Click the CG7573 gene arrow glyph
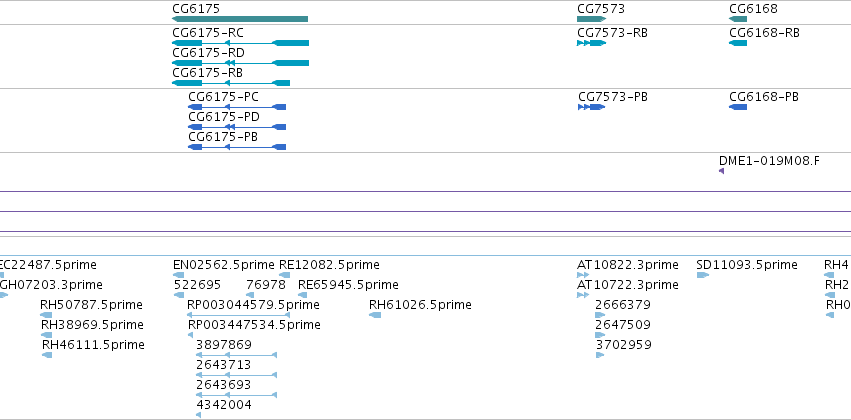Viewport: 851px width, 420px height. pyautogui.click(x=592, y=19)
